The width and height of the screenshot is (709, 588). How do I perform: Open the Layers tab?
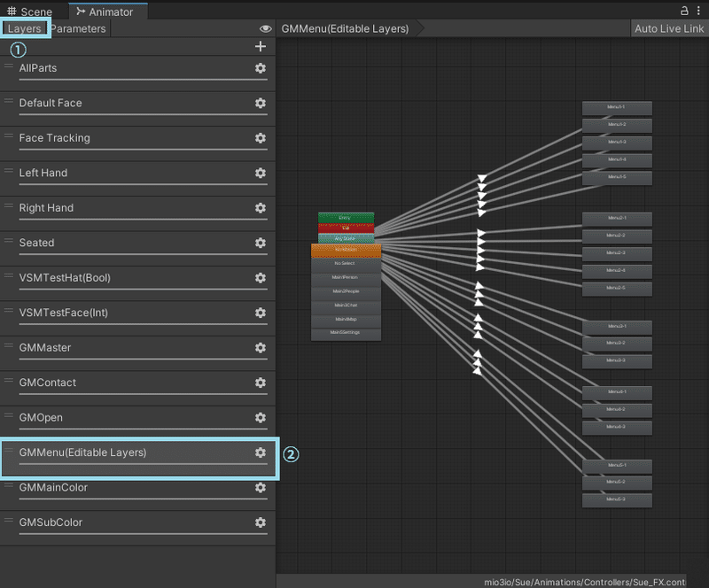[25, 28]
